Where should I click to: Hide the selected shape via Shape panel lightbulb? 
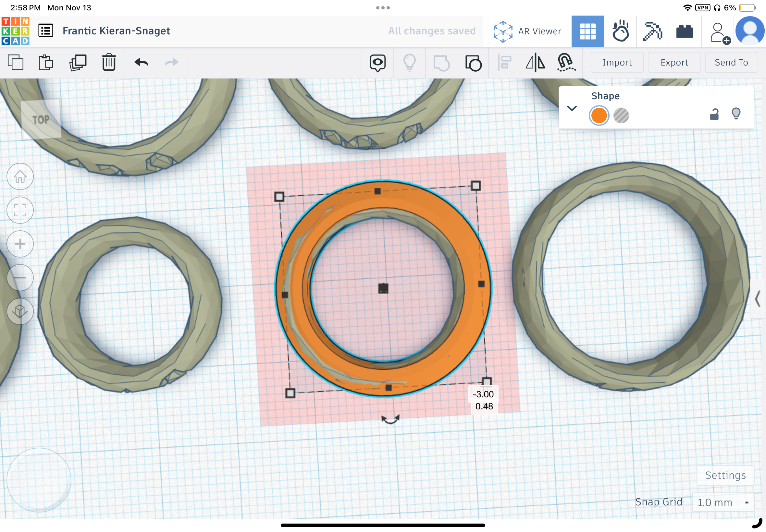(737, 114)
